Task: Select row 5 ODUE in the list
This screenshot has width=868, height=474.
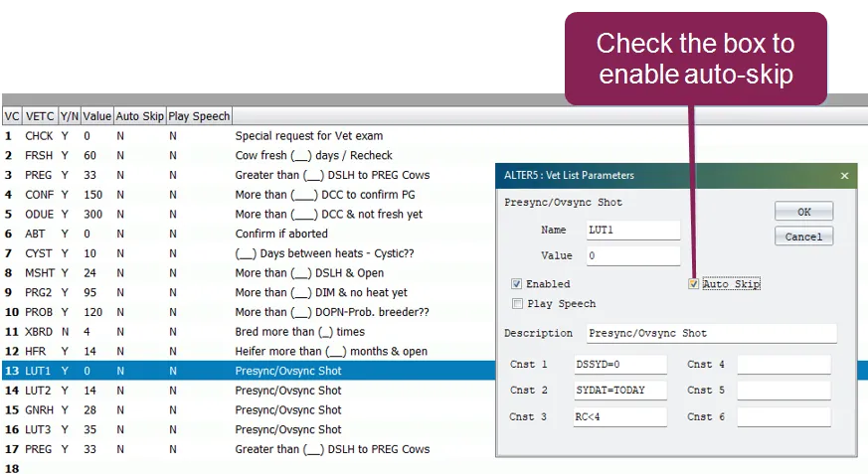Action: coord(248,214)
